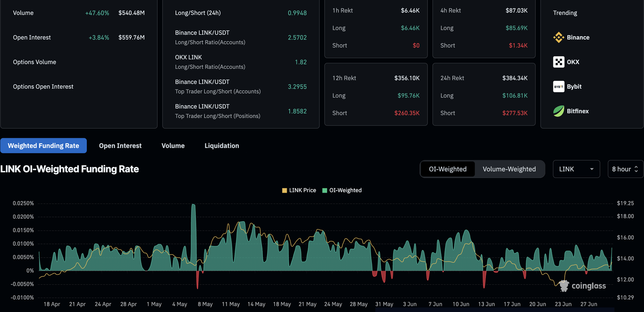Toggle the OI-Weighted legend series
The image size is (644, 312).
pos(342,190)
